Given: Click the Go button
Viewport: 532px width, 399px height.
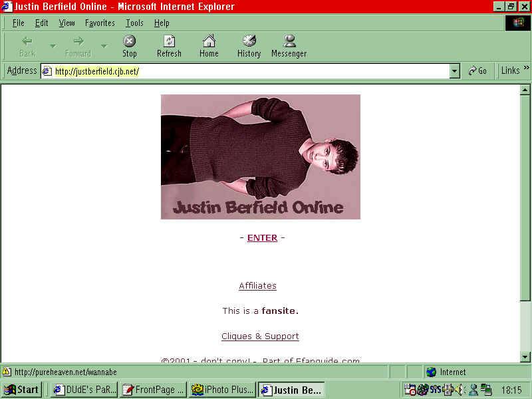Looking at the screenshot, I should [477, 70].
